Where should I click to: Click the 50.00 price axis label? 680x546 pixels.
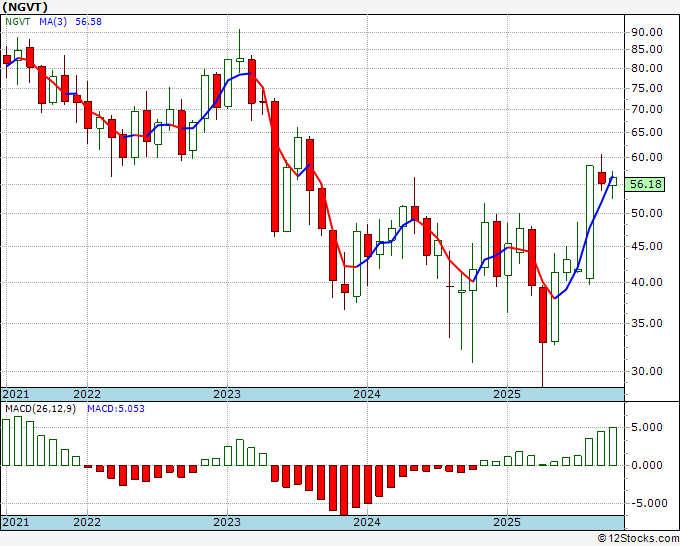tap(647, 213)
